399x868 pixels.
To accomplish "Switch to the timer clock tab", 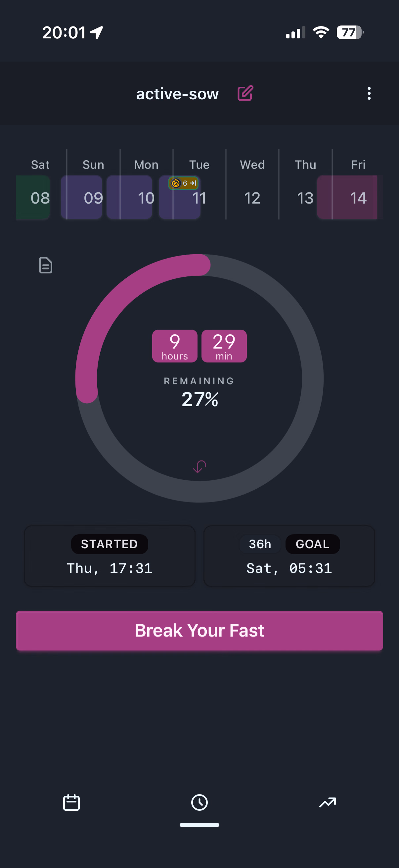I will tap(199, 802).
